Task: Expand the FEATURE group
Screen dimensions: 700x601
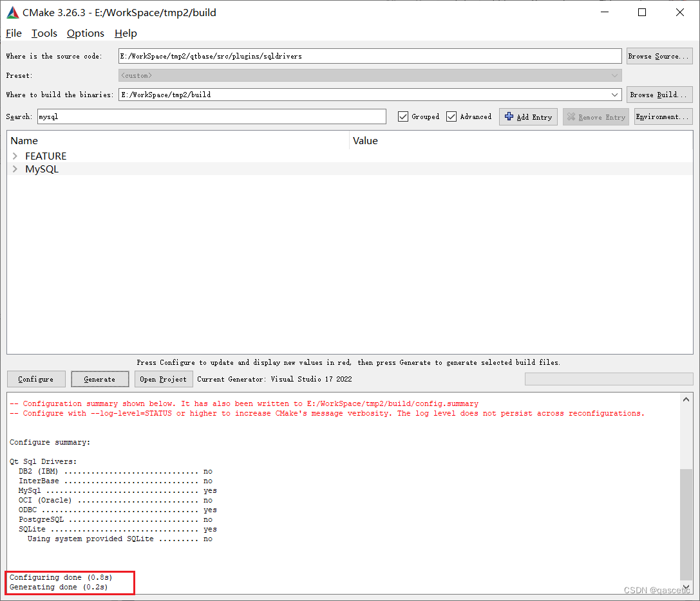Action: click(x=15, y=156)
